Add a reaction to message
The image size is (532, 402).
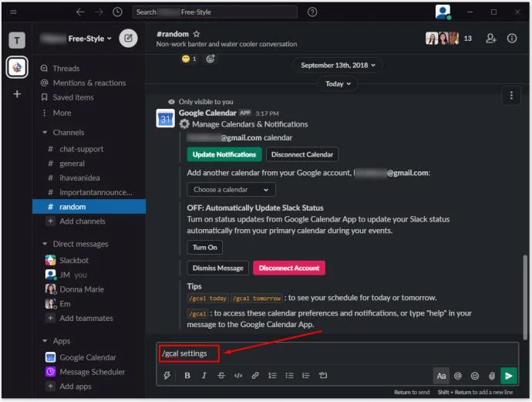pos(210,59)
